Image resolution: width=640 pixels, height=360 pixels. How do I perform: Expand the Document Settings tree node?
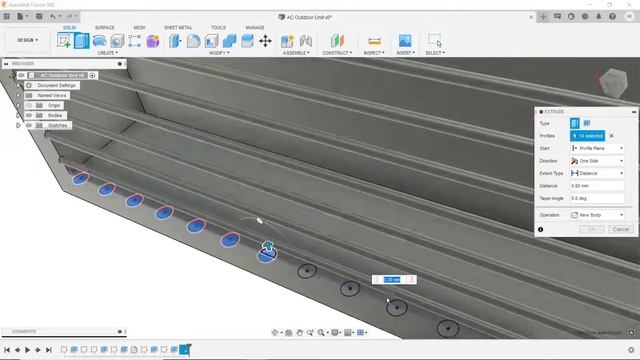coord(18,86)
